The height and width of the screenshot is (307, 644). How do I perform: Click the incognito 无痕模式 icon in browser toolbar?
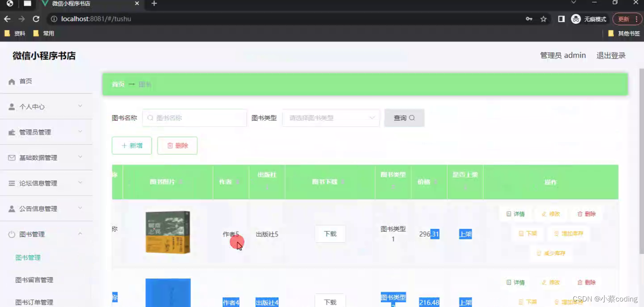tap(576, 19)
